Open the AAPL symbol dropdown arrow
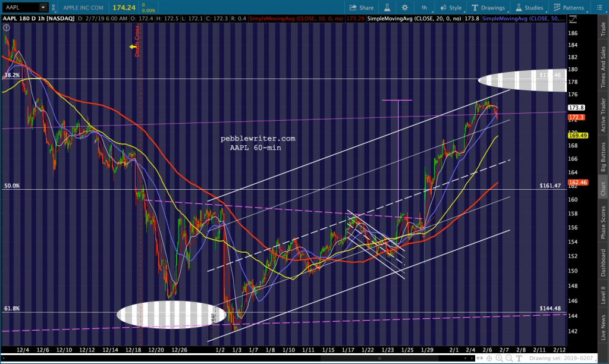This screenshot has width=609, height=364. click(x=43, y=7)
